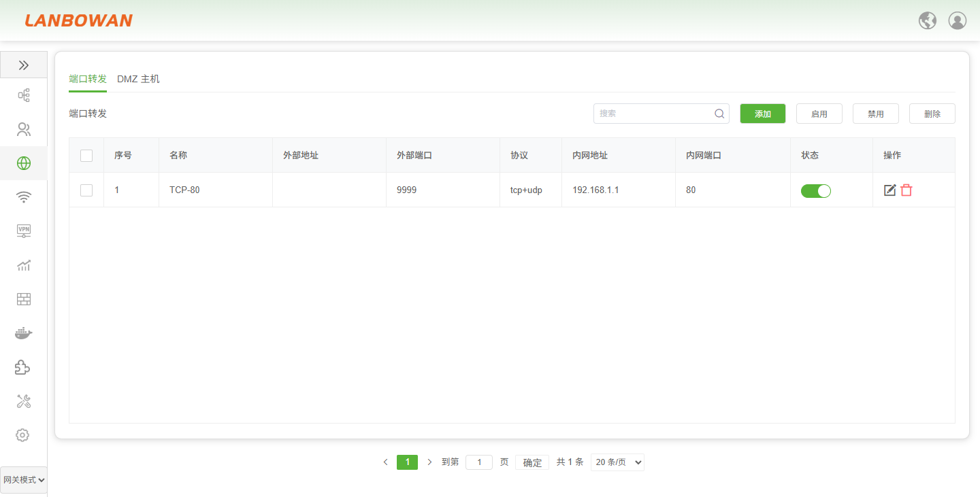Switch to the DMZ 主机 tab

138,79
